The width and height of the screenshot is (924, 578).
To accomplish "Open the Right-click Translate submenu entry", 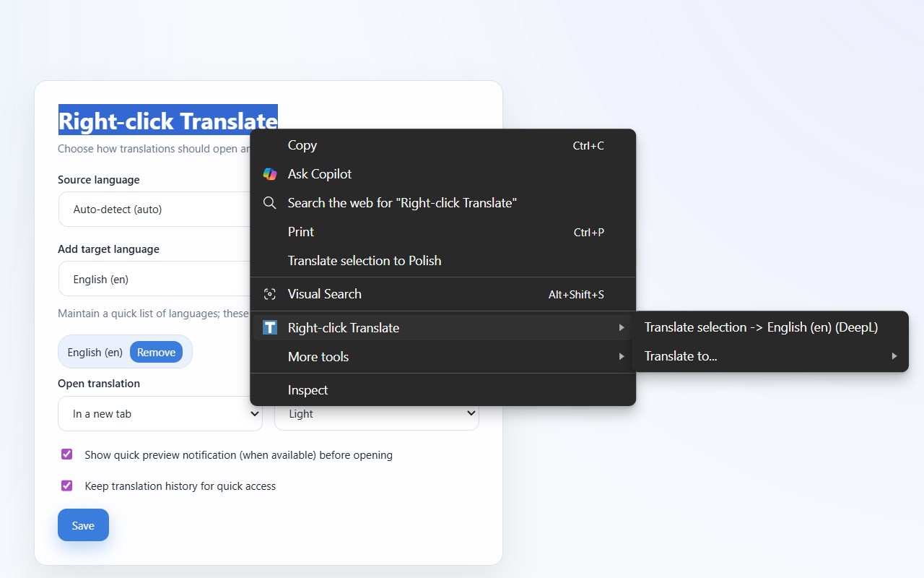I will [x=443, y=327].
